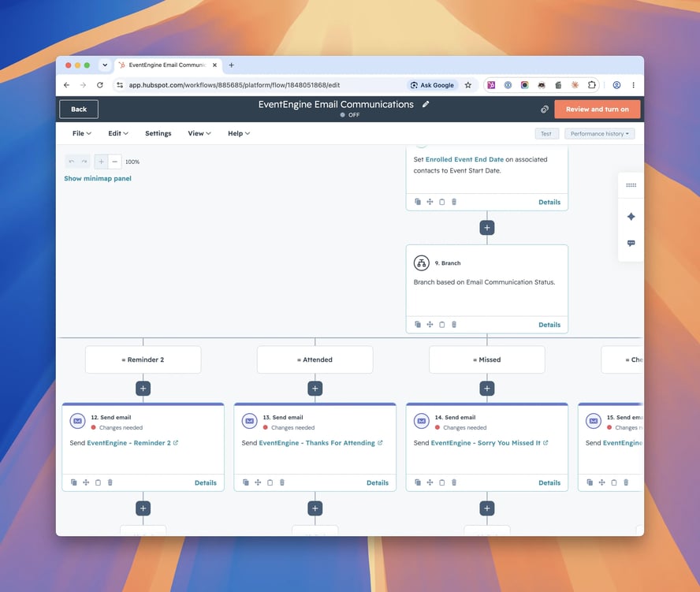Viewport: 700px width, 592px height.
Task: Delete the 12. Send email action
Action: (110, 482)
